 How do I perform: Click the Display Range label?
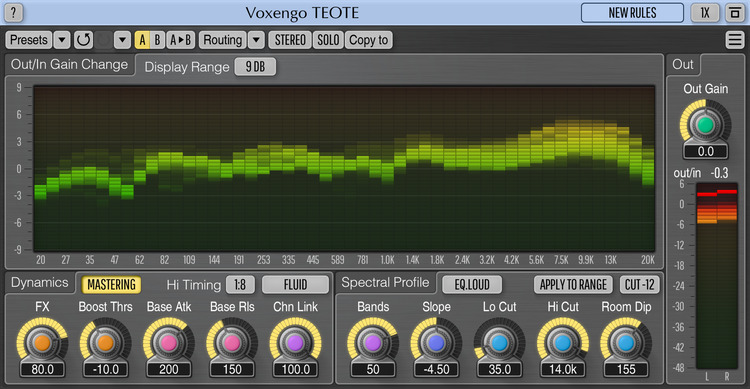(187, 67)
